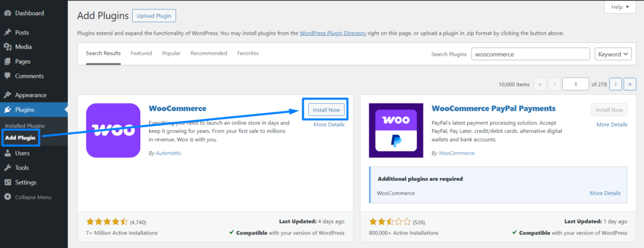Switch to Favorites tab

click(248, 54)
